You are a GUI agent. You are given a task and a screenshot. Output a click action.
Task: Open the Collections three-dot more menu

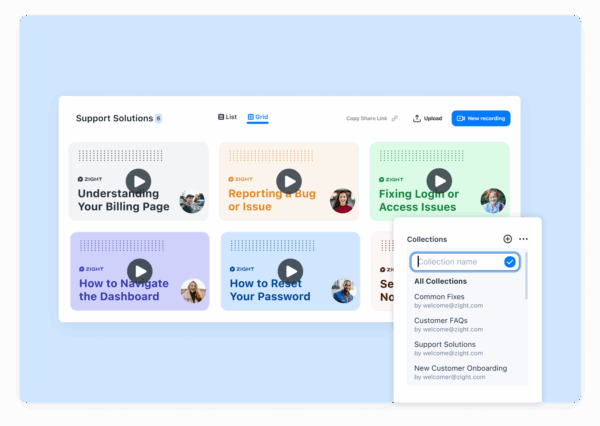coord(523,239)
